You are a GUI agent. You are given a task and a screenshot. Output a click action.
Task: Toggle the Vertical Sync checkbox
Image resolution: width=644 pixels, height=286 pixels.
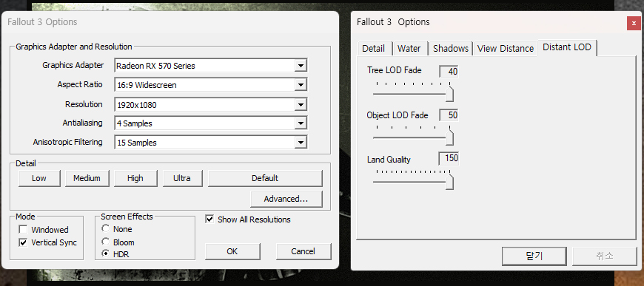coord(23,242)
